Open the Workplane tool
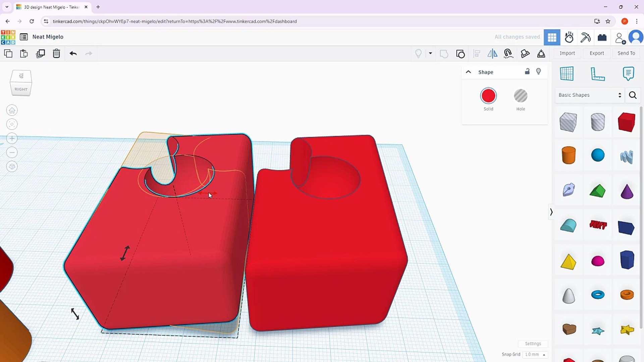The image size is (644, 362). [567, 74]
